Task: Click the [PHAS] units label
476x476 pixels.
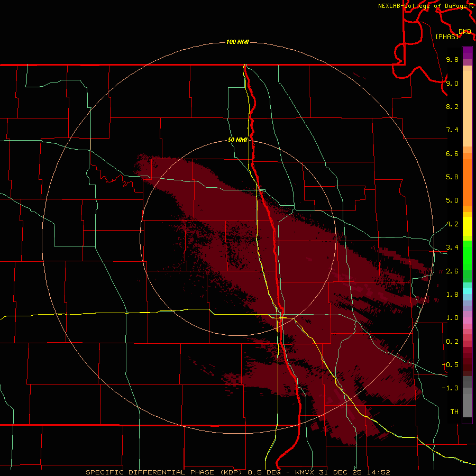Action: coord(447,36)
